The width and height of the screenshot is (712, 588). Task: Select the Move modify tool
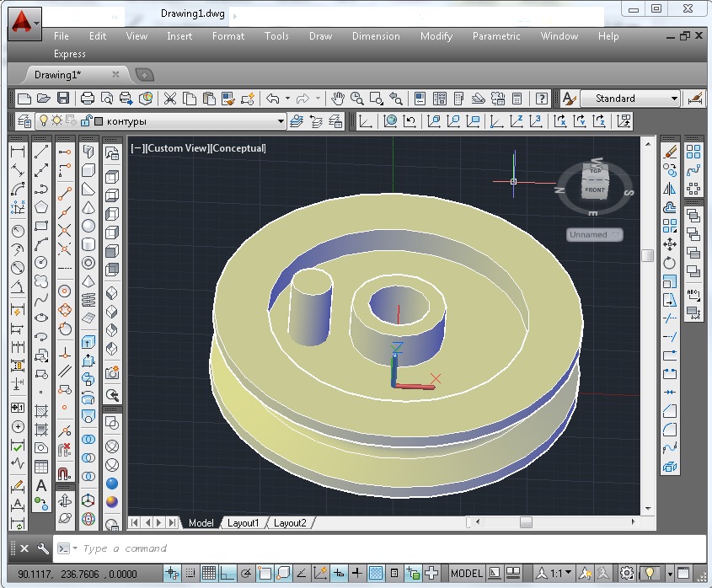tap(670, 244)
